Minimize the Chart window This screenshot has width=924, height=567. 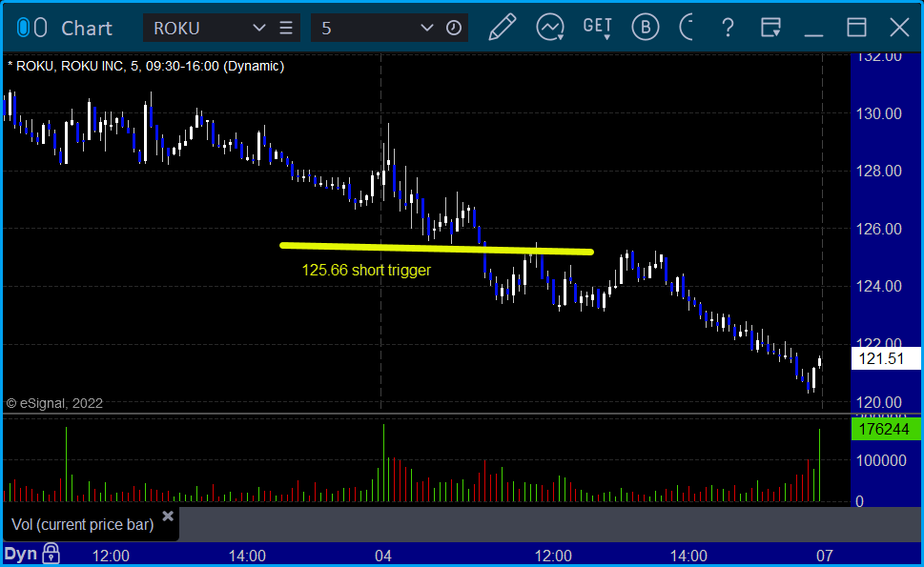point(813,34)
